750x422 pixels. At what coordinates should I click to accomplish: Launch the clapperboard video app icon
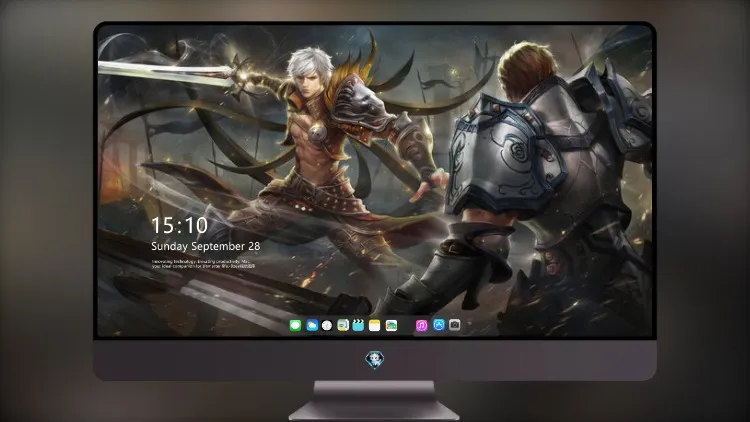click(358, 326)
